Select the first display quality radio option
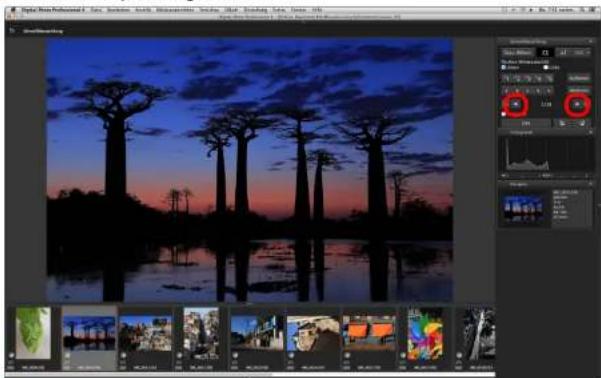Image resolution: width=601 pixels, height=378 pixels. tap(504, 67)
